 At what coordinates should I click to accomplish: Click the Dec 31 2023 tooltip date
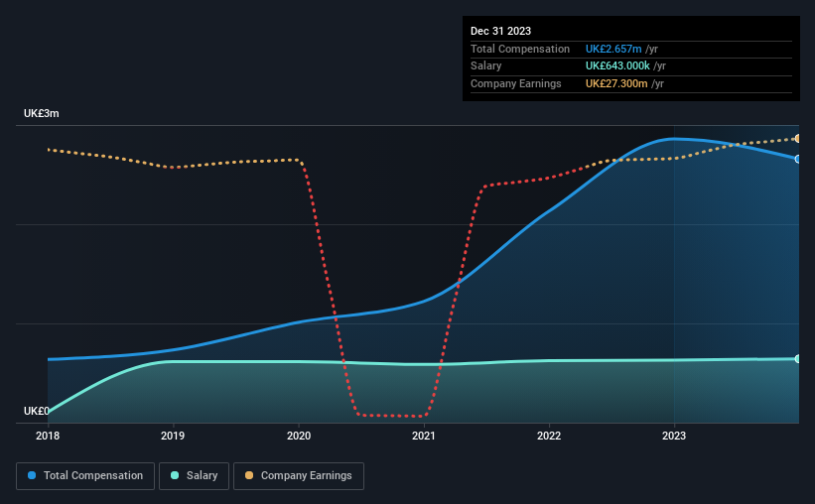point(500,31)
